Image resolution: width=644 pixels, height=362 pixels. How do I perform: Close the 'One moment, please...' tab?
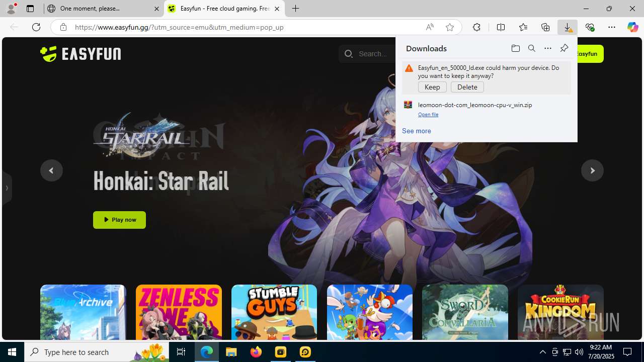click(156, 9)
